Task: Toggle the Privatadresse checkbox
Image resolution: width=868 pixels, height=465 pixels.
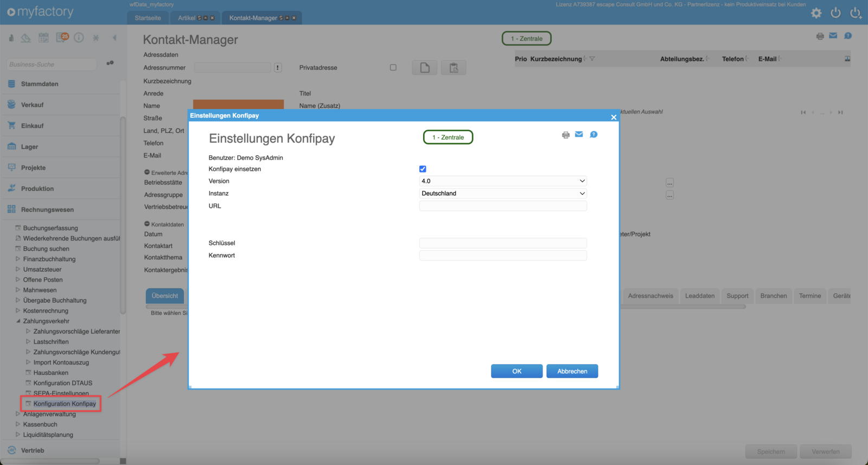Action: coord(393,68)
